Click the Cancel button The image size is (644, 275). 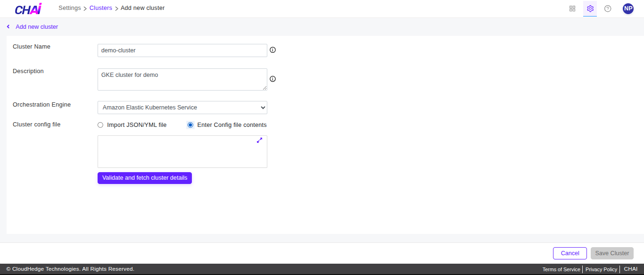tap(570, 253)
